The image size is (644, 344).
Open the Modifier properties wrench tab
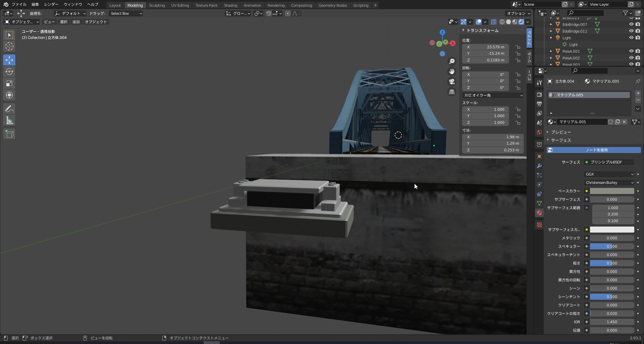click(x=539, y=166)
